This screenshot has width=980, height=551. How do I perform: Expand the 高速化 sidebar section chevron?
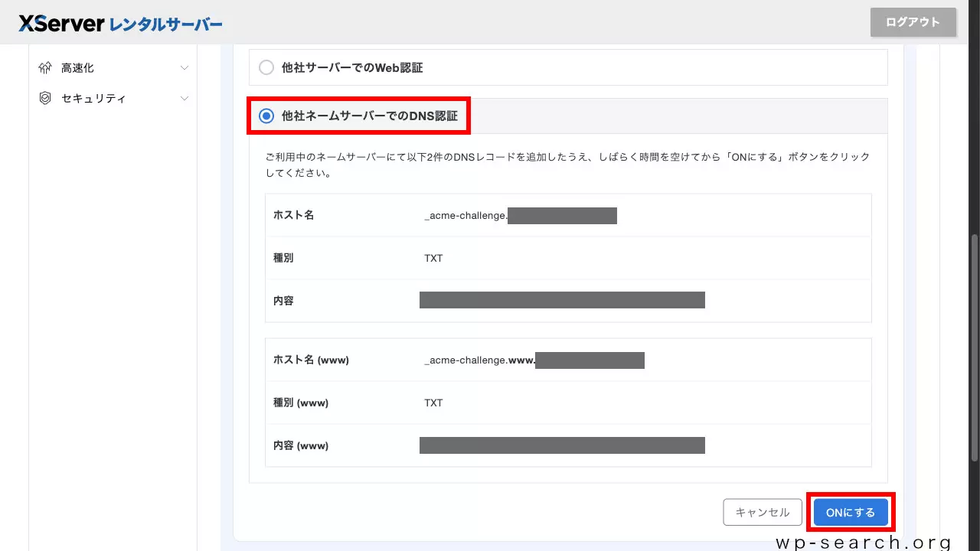(x=184, y=67)
